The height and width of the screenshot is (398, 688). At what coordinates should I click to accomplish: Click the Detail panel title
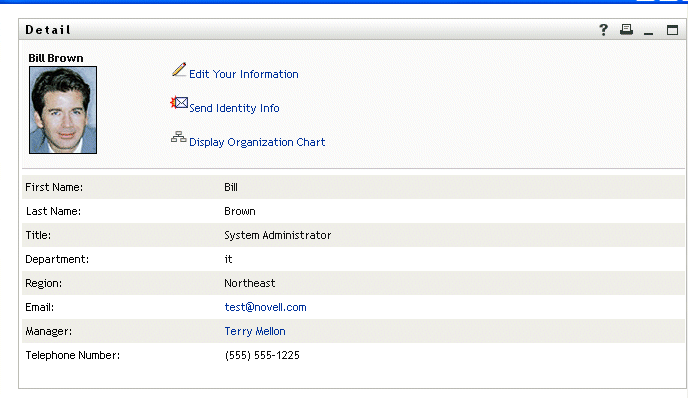point(48,30)
